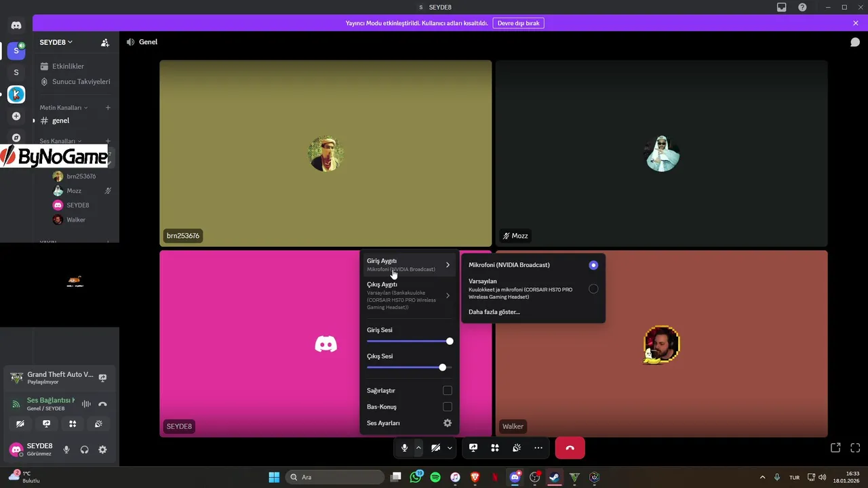Adjust the Çıkış Sesi slider
This screenshot has height=488, width=868.
(x=410, y=367)
